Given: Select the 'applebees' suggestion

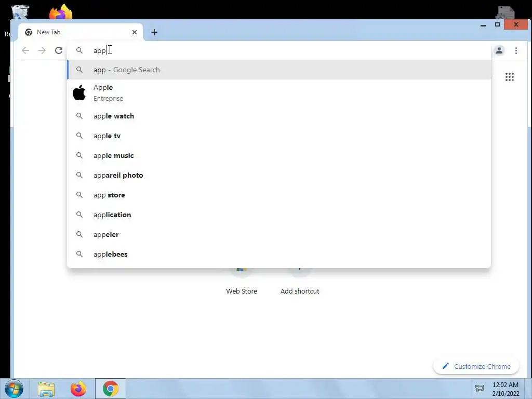Looking at the screenshot, I should [x=279, y=254].
